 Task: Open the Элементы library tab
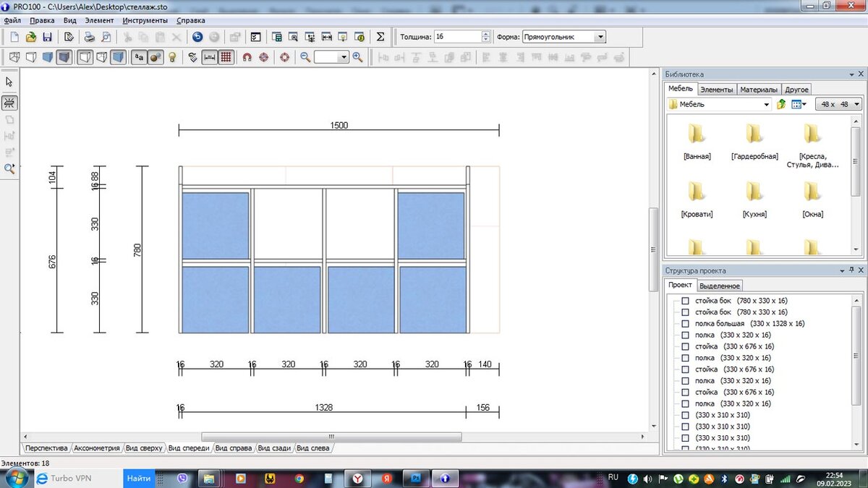click(717, 90)
